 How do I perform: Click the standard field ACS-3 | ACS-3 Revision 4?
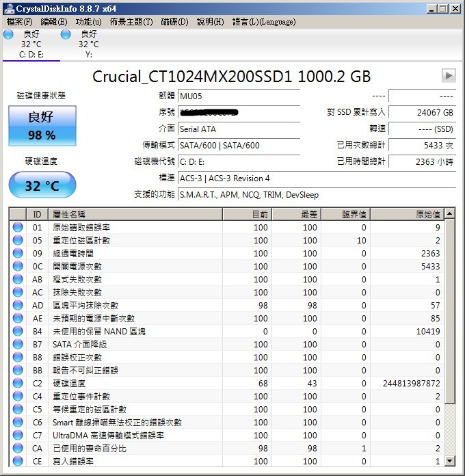pos(317,178)
